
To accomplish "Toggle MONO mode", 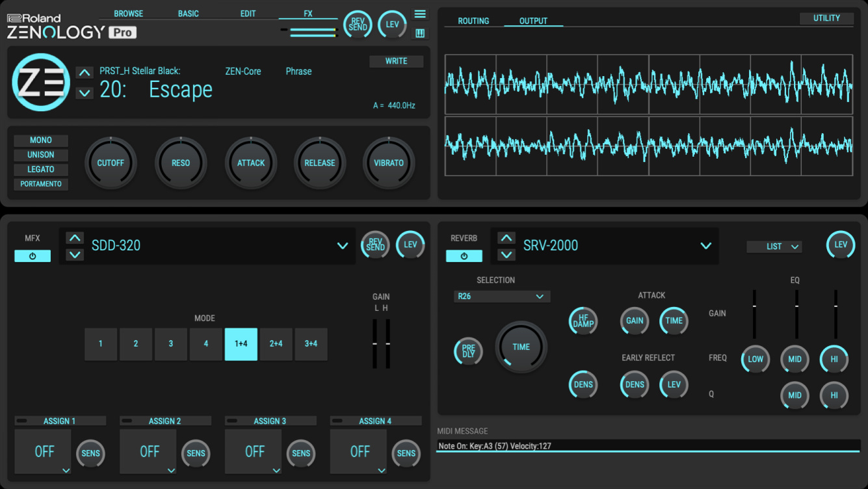I will pos(41,140).
